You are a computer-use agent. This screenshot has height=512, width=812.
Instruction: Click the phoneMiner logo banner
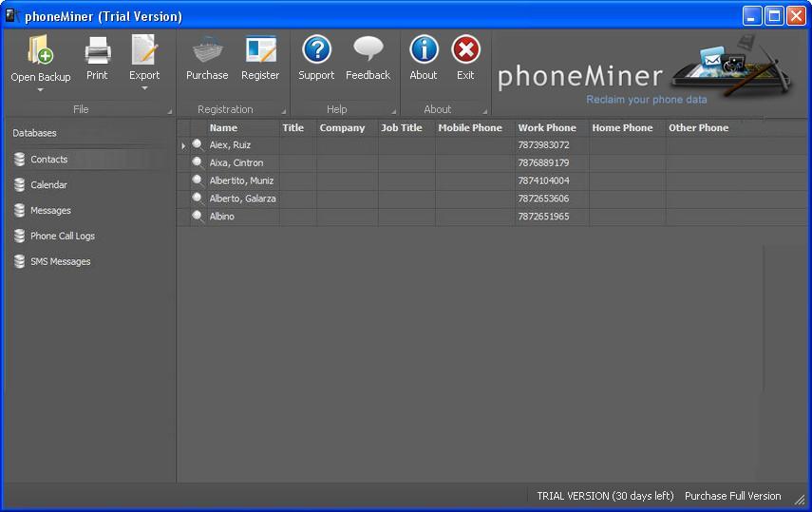tap(645, 70)
